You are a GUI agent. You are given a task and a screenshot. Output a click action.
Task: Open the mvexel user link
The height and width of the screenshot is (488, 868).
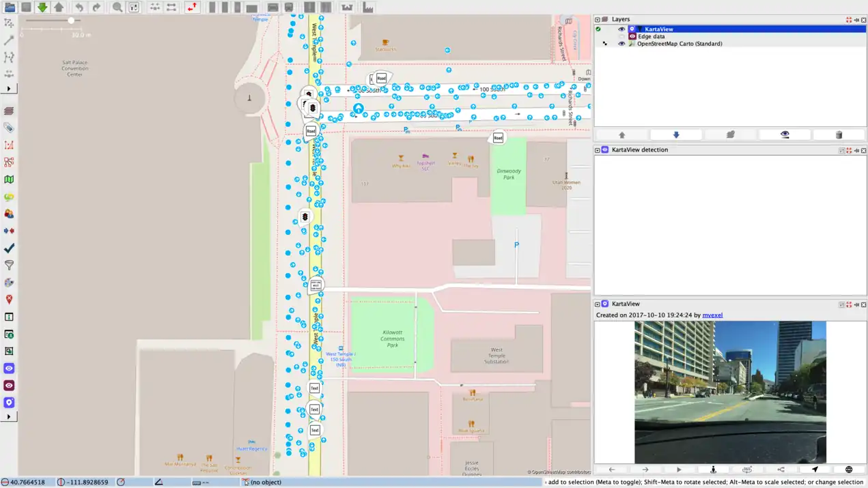click(712, 315)
